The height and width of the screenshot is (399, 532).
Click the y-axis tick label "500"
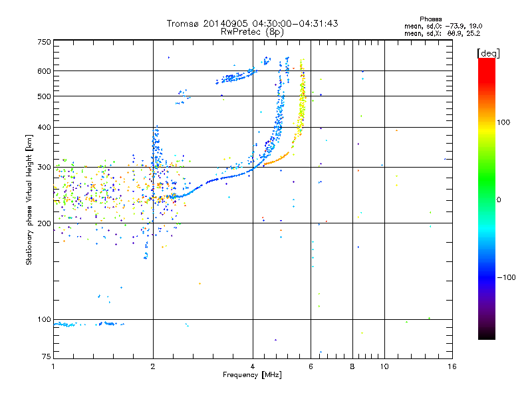click(x=44, y=96)
